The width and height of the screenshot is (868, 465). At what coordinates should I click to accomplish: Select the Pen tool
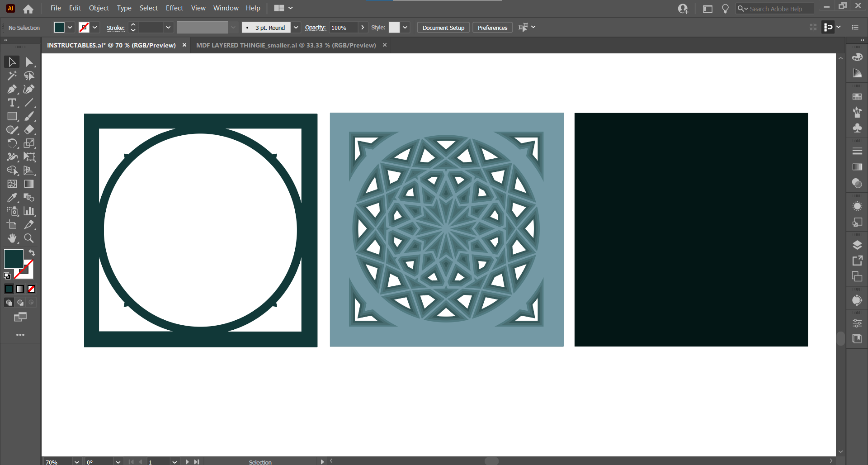(12, 89)
